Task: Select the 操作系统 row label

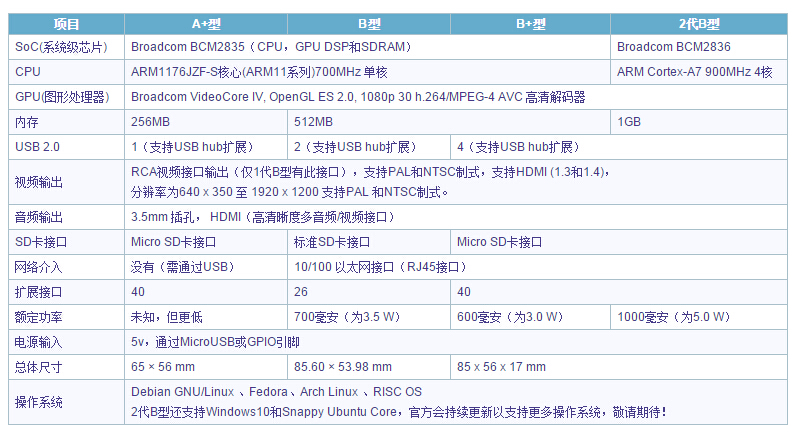Action: click(x=39, y=402)
